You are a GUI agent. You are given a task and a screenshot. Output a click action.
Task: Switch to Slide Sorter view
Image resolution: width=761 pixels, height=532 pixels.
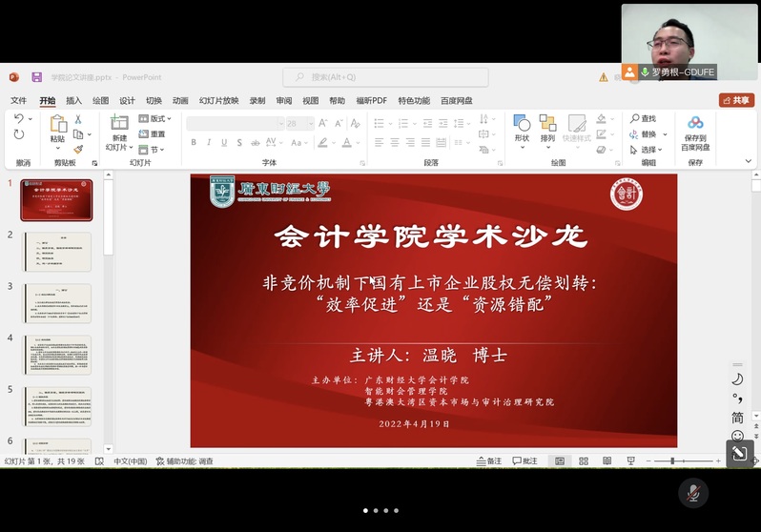(x=583, y=461)
